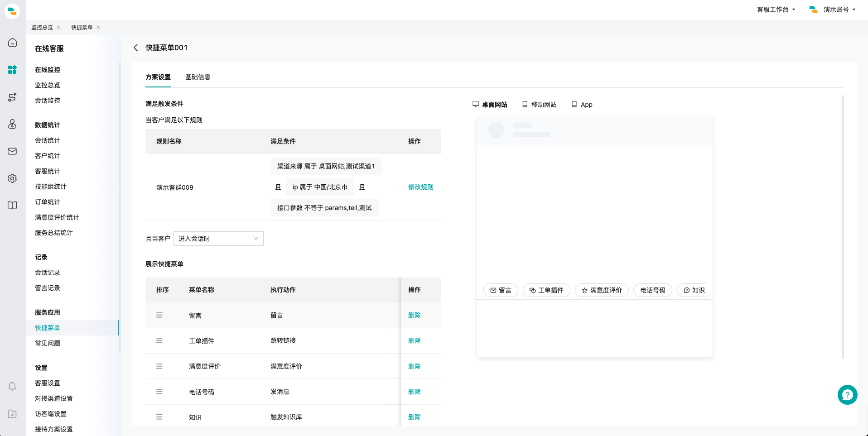Open 接待方案设置 in sidebar
868x436 pixels.
pyautogui.click(x=54, y=429)
